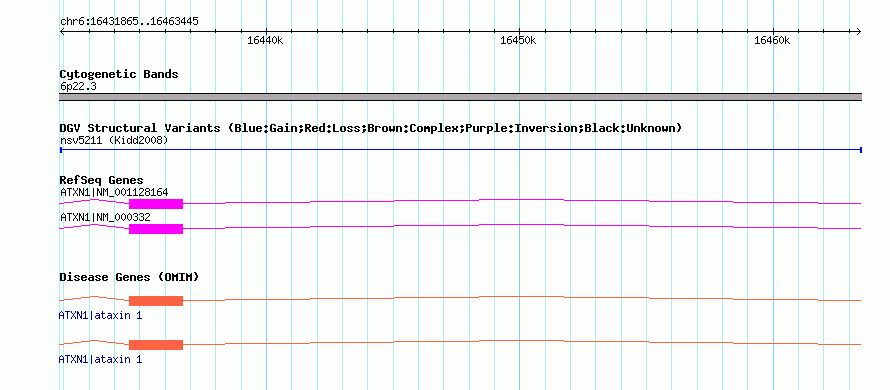
Task: Open the RefSeq Genes track title
Action: [102, 181]
